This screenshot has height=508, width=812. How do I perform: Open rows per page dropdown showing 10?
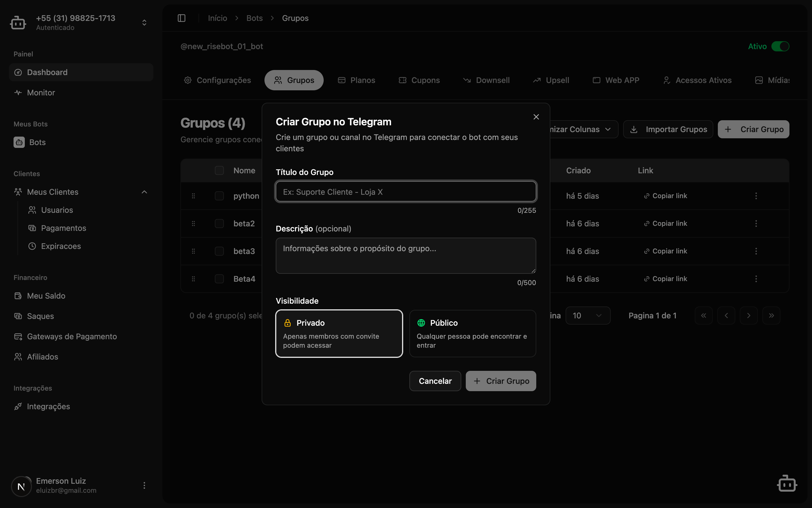(x=588, y=316)
